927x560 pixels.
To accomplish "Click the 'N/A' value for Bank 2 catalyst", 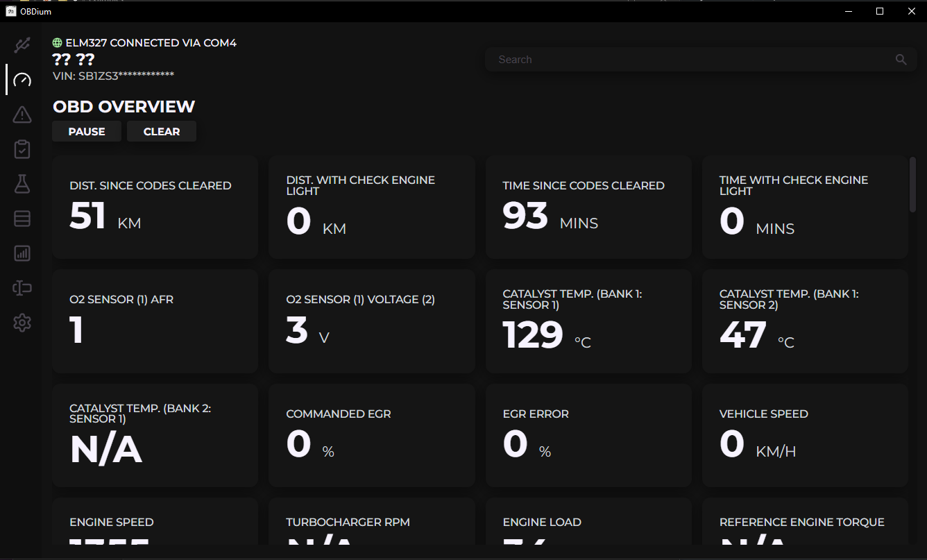I will (106, 450).
